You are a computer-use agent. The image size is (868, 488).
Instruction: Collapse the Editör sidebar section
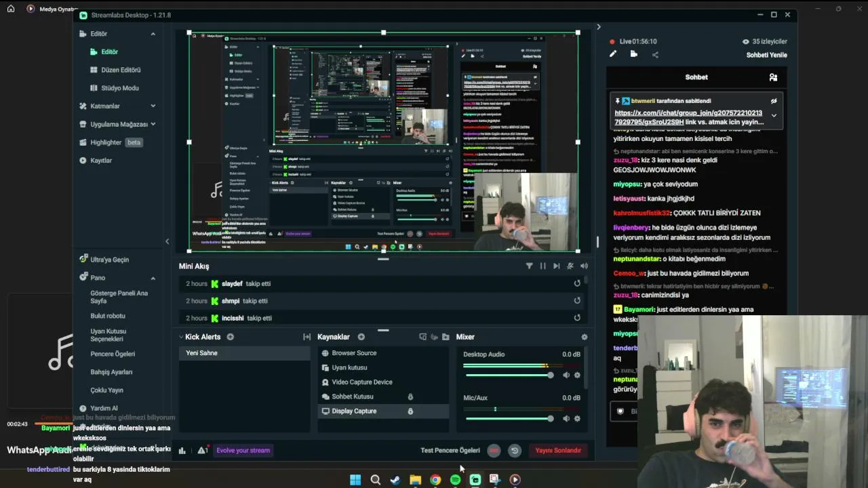coord(153,34)
